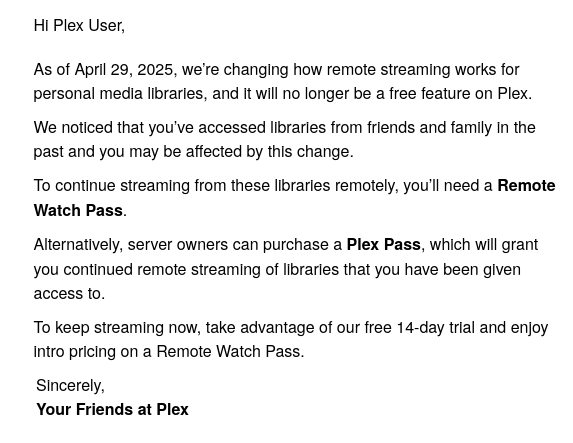Viewport: 573px width, 443px height.
Task: Click the "Sincerely," closing line
Action: click(x=70, y=386)
